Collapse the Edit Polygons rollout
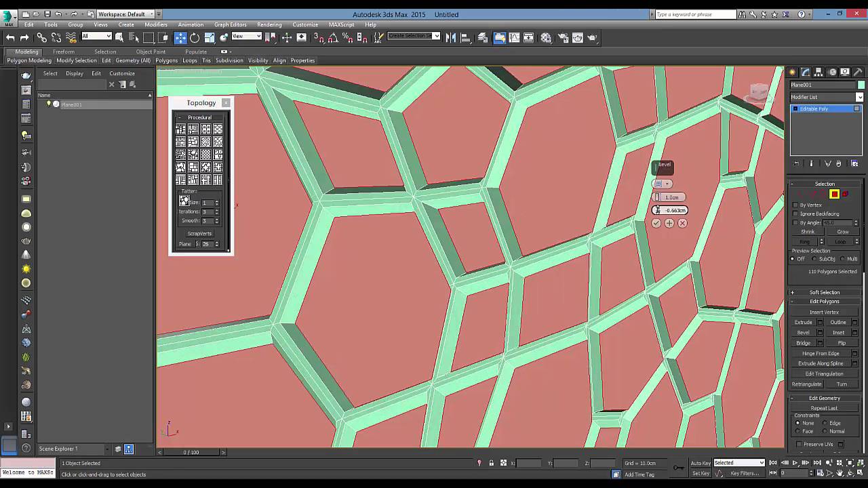 tap(825, 301)
